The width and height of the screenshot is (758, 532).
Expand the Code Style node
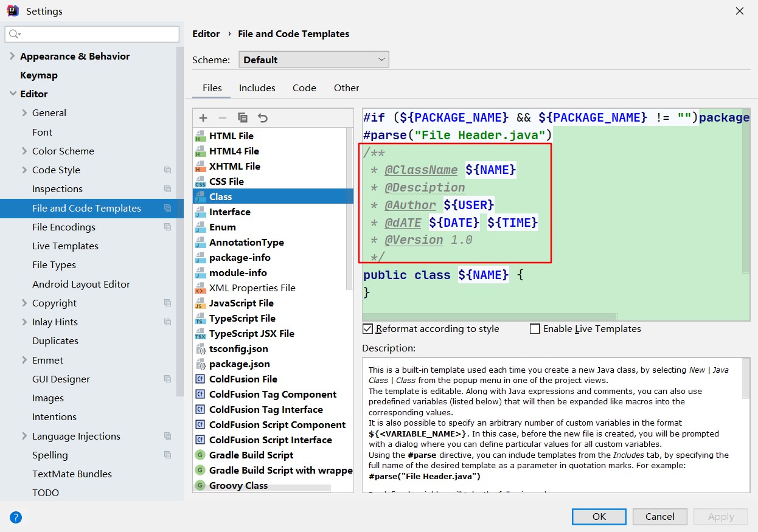pyautogui.click(x=24, y=170)
